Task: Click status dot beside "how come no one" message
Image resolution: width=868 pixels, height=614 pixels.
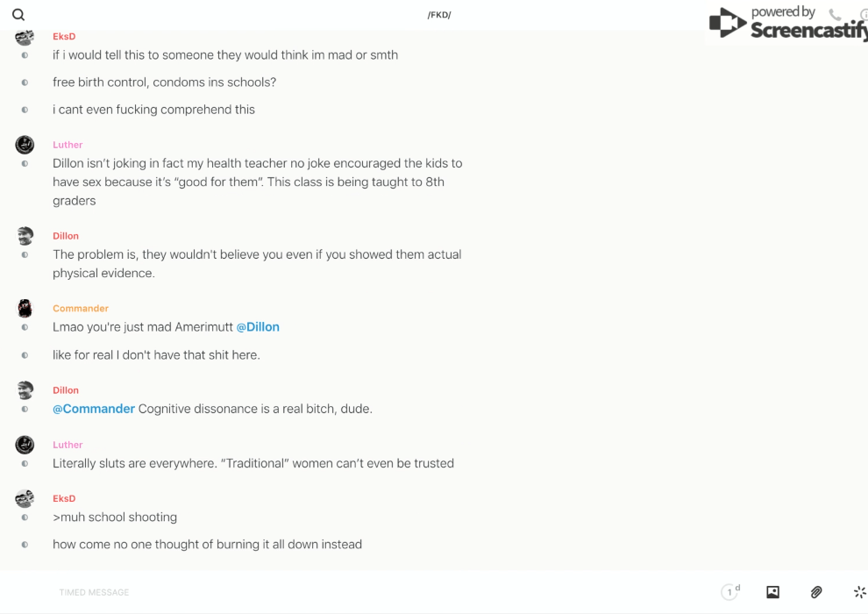Action: (x=25, y=545)
